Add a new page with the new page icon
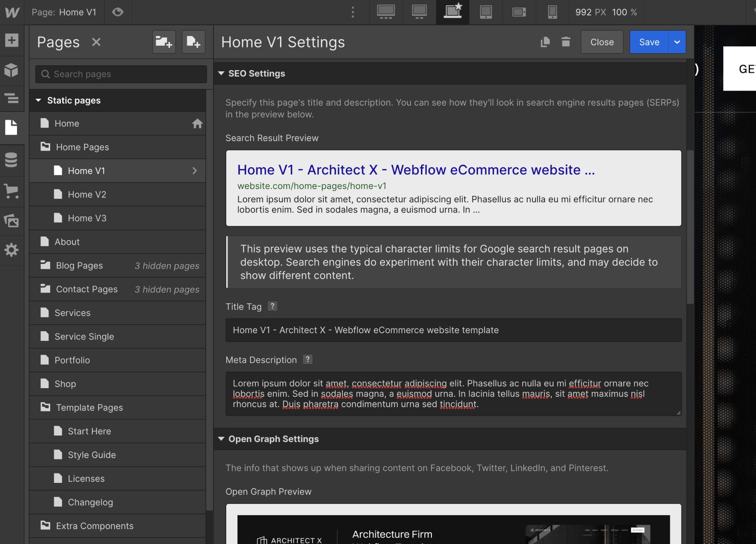 (193, 42)
